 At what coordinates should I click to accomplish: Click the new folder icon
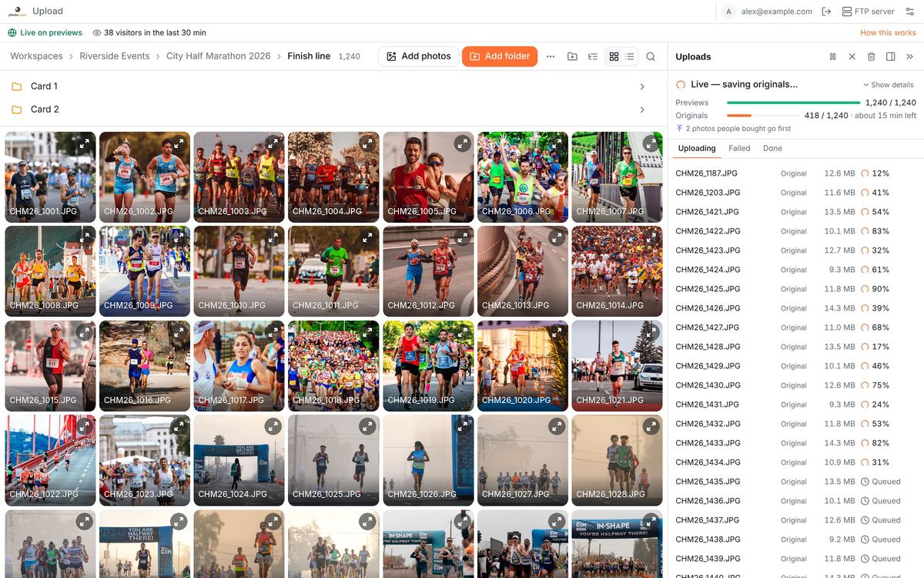click(x=572, y=56)
